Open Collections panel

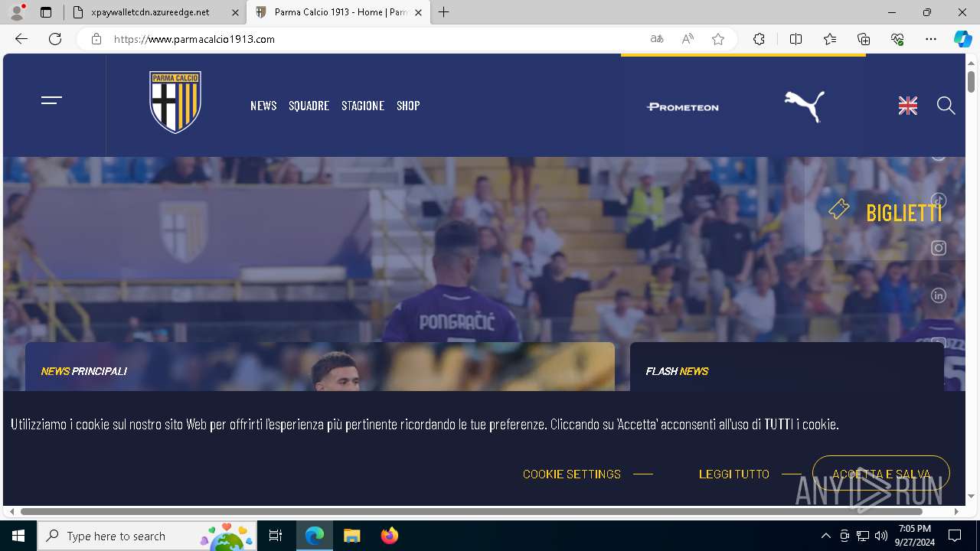864,39
